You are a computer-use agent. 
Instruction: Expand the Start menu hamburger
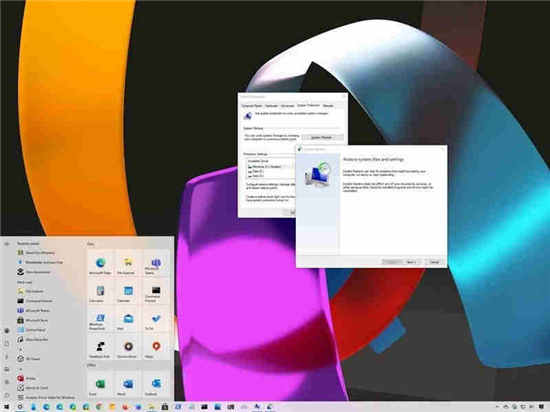pos(7,243)
